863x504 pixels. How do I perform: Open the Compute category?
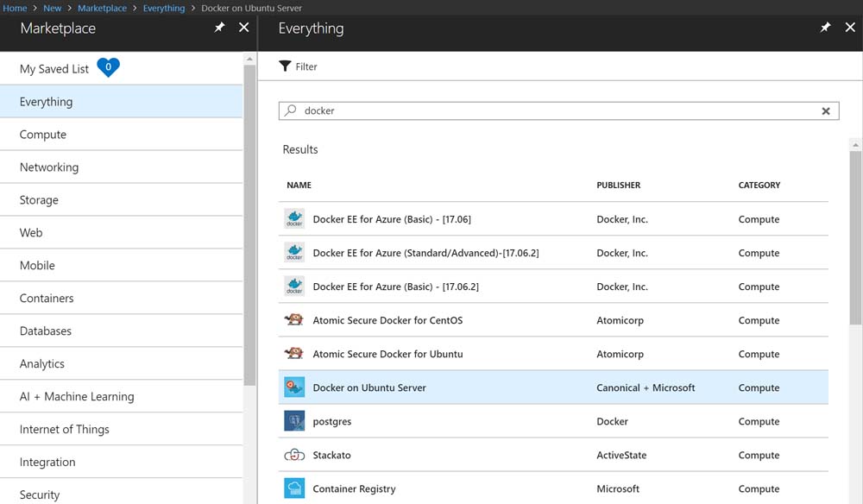(43, 135)
